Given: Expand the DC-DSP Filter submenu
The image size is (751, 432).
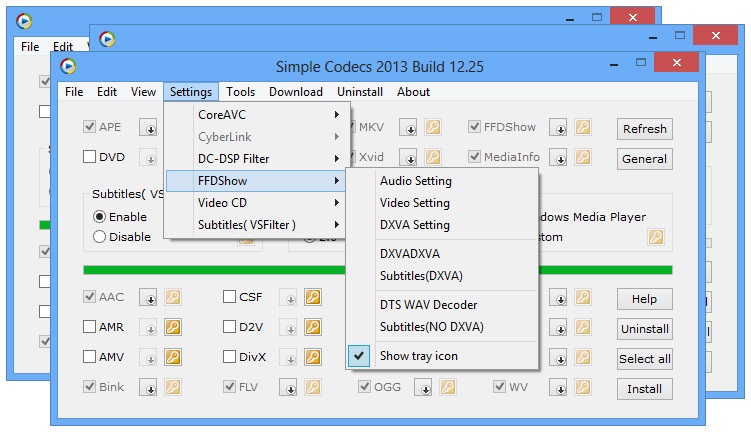Looking at the screenshot, I should coord(257,158).
